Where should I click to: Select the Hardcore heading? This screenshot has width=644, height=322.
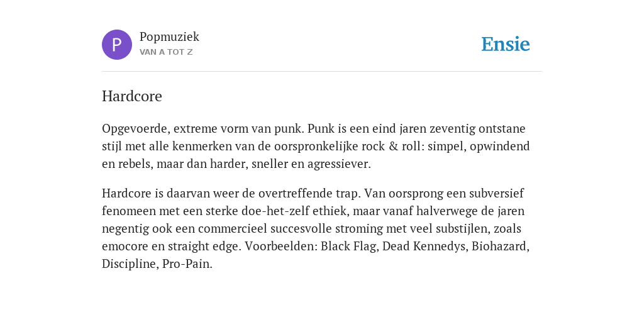[132, 96]
